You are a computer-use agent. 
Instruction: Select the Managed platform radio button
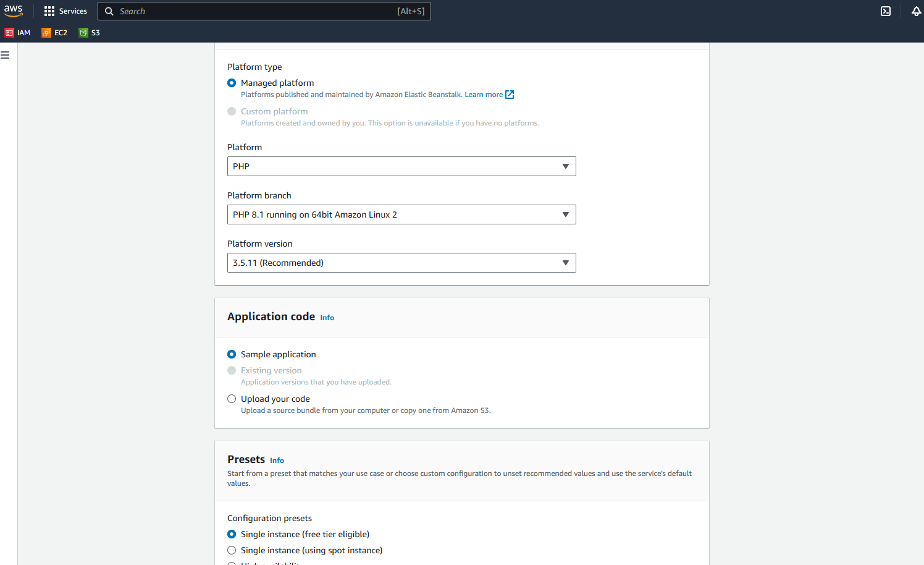232,83
